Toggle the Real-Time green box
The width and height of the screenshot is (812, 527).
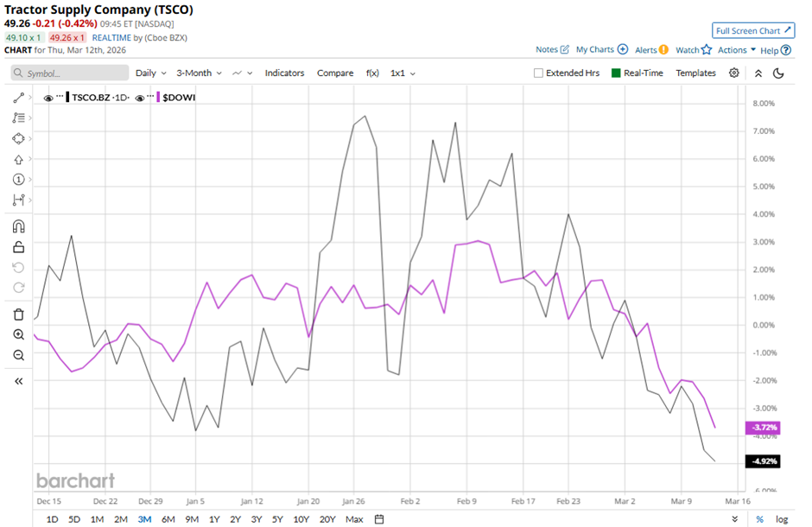pos(616,73)
